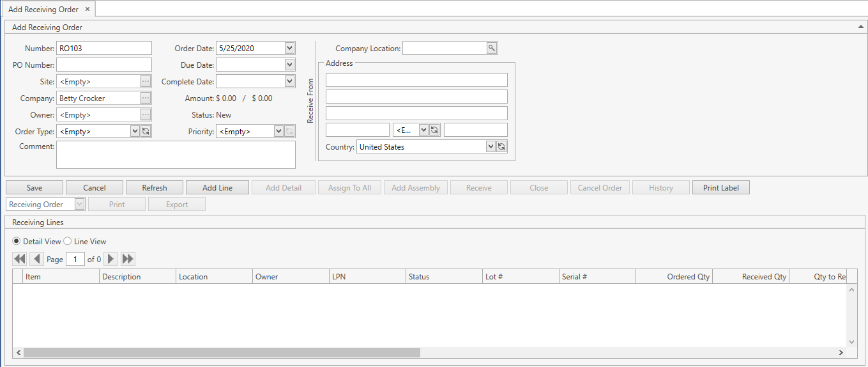This screenshot has width=868, height=367.
Task: Collapse the Add Receiving Order panel
Action: point(860,27)
